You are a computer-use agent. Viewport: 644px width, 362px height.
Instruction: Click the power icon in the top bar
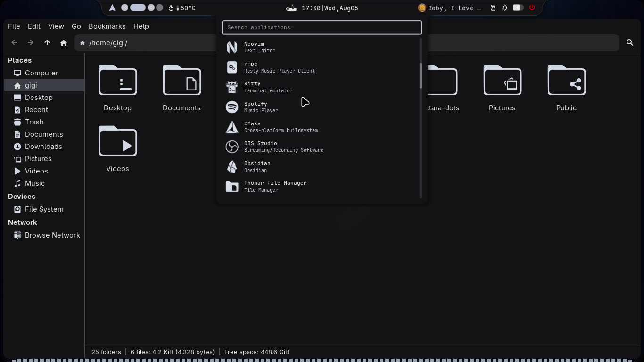pyautogui.click(x=532, y=8)
